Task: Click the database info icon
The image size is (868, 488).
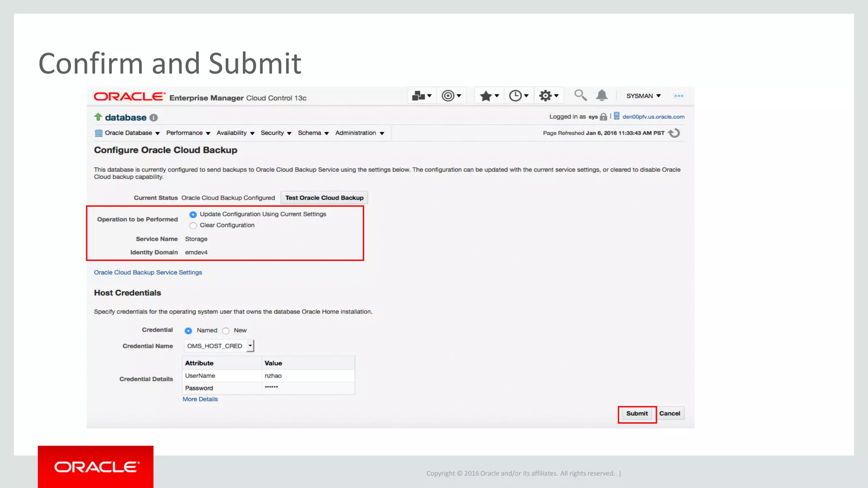Action: (154, 118)
